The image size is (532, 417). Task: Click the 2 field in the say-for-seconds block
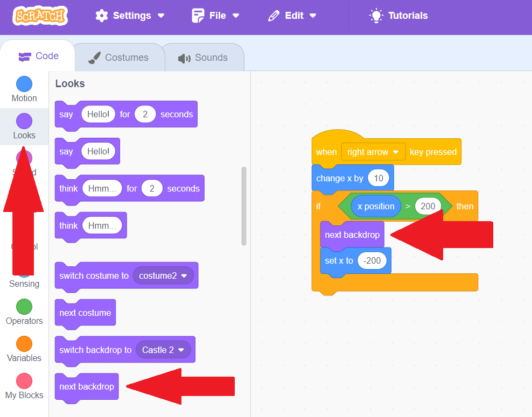(x=145, y=114)
